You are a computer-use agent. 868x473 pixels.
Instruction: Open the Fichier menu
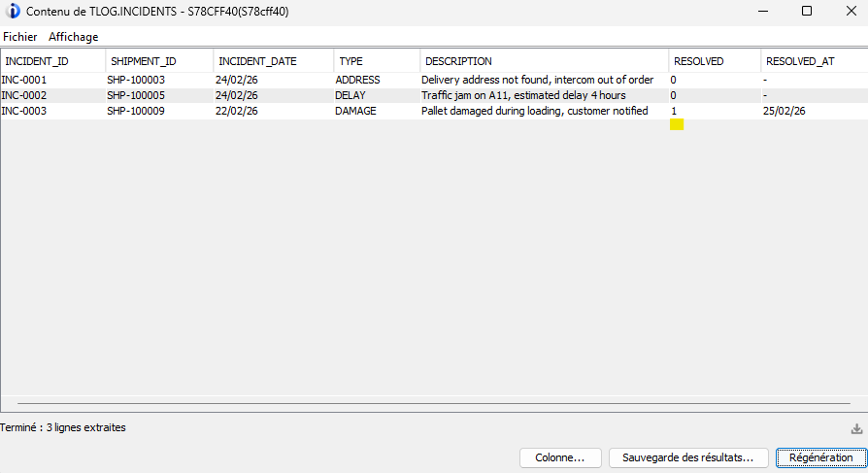click(20, 37)
